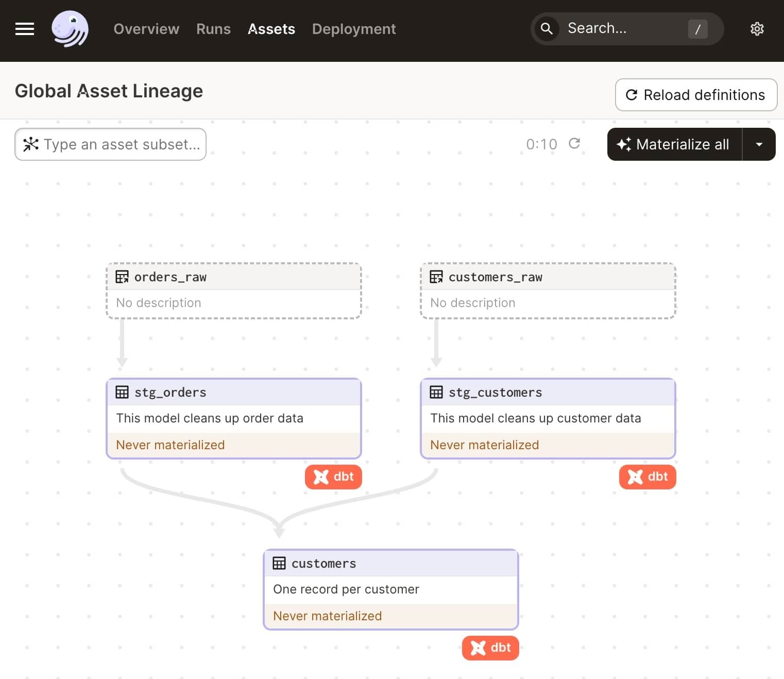Click the dbt badge under customers asset
This screenshot has width=784, height=679.
click(490, 648)
